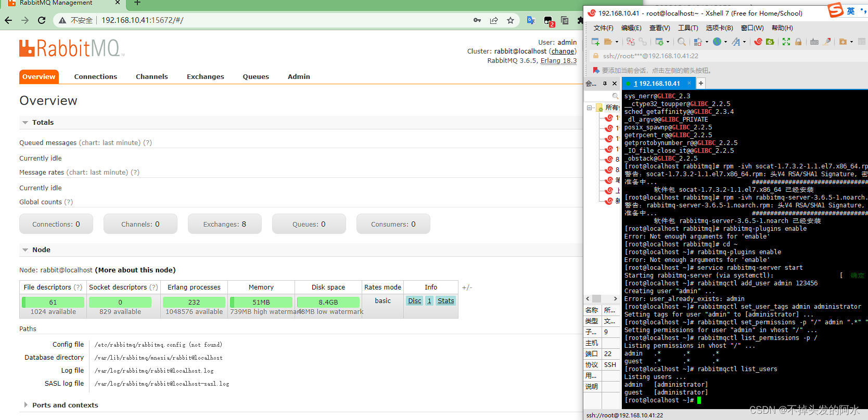Click the Font icon in Xshell toolbar
This screenshot has width=868, height=420.
[x=736, y=42]
